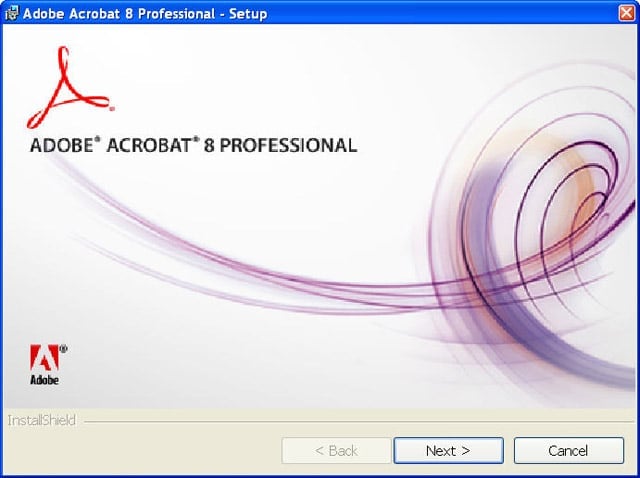Click the ADOBE ACROBAT 8 PROFESSIONAL heading

pyautogui.click(x=193, y=145)
